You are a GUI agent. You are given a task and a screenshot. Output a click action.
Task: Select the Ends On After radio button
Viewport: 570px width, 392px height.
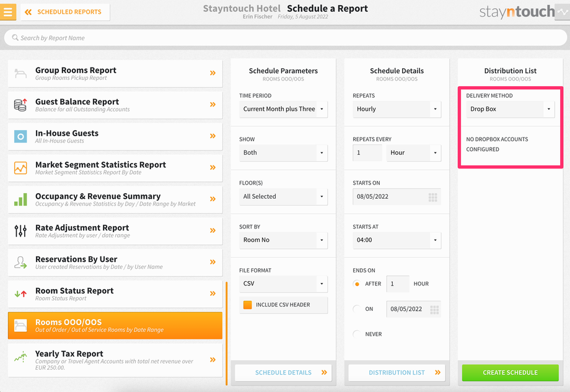(x=357, y=284)
